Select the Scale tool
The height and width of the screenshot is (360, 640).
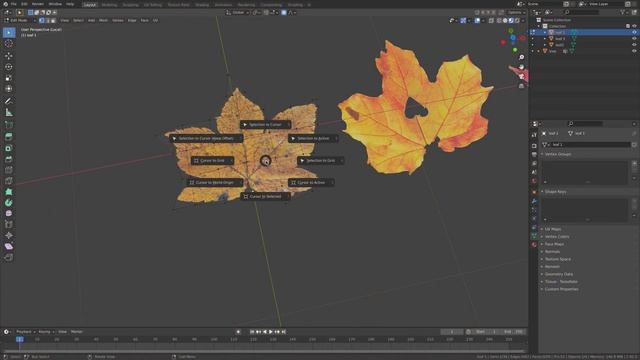[9, 78]
